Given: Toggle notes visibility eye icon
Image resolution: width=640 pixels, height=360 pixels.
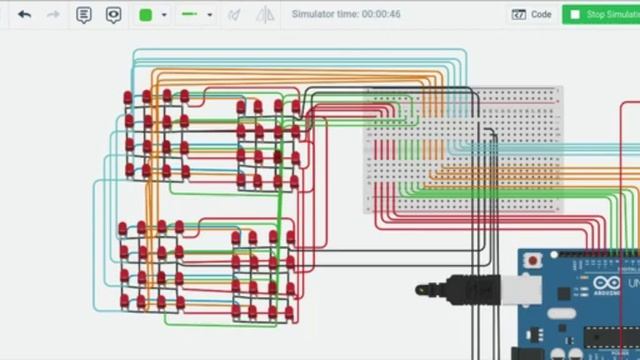Looking at the screenshot, I should tap(113, 15).
